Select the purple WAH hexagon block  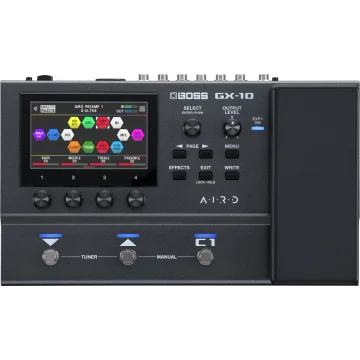[x=39, y=135]
